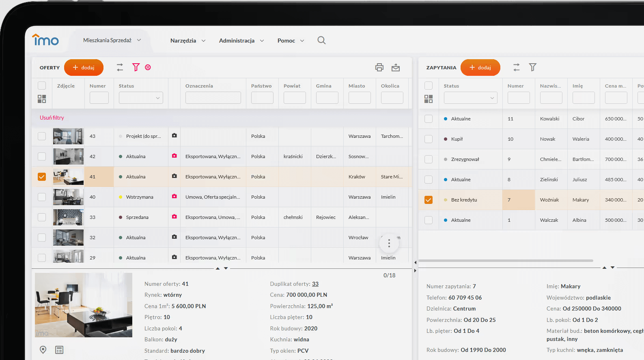This screenshot has width=644, height=360.
Task: Show map location pin for offer
Action: tap(43, 350)
